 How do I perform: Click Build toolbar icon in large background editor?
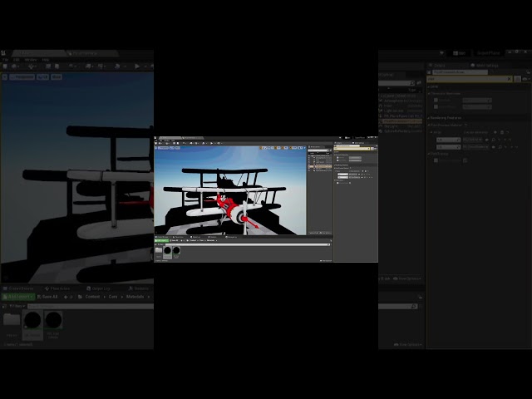117,66
